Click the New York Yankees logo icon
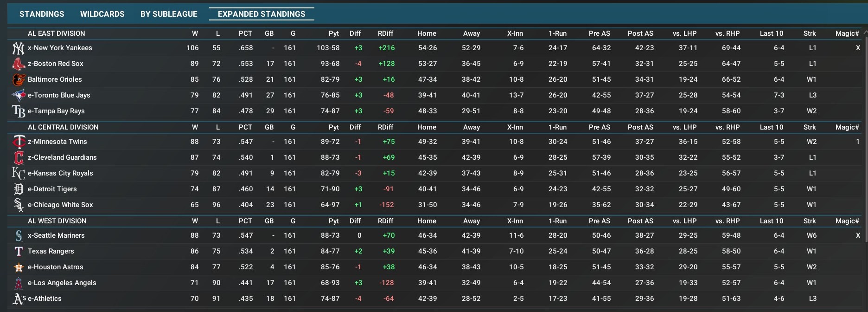The width and height of the screenshot is (868, 312). [x=18, y=48]
